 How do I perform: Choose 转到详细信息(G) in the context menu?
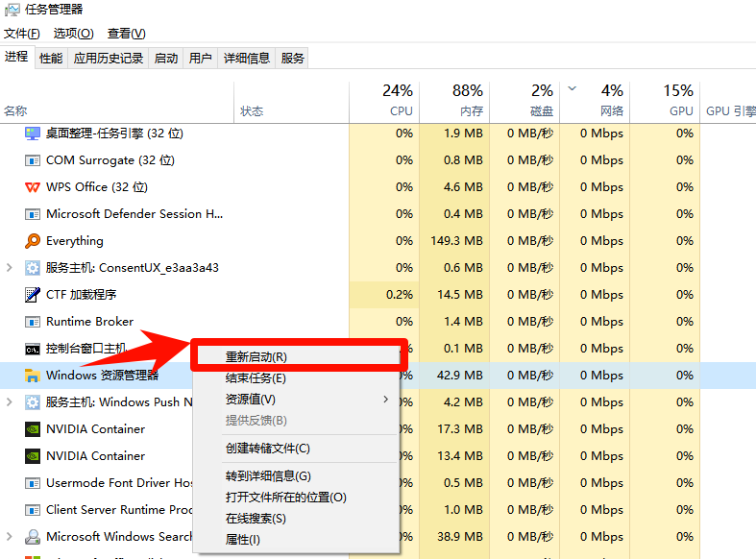[296, 476]
